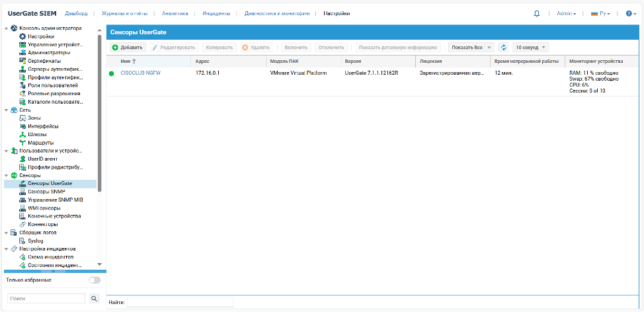Open Шлюзы in the Сеть section
The image size is (644, 312).
pyautogui.click(x=37, y=134)
